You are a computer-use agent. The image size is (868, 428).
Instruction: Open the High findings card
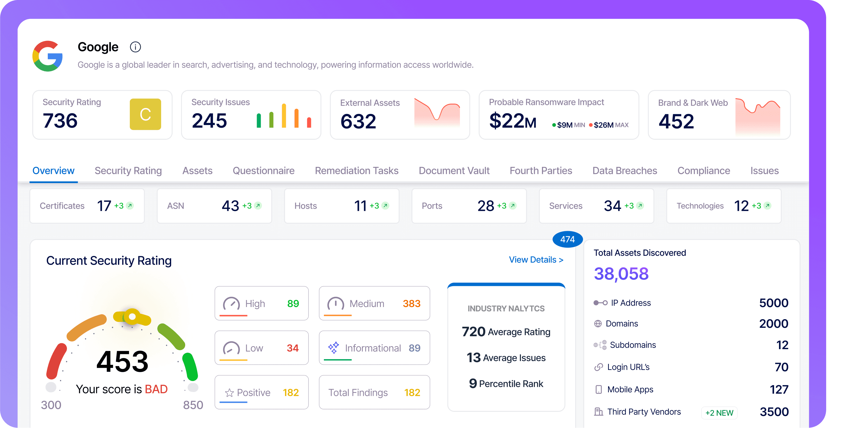click(x=262, y=303)
